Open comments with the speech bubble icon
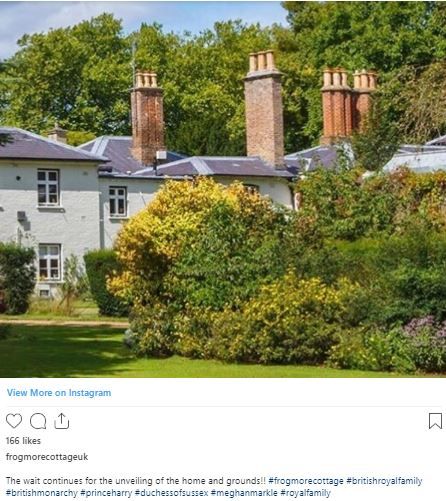This screenshot has width=446, height=501. click(x=38, y=421)
